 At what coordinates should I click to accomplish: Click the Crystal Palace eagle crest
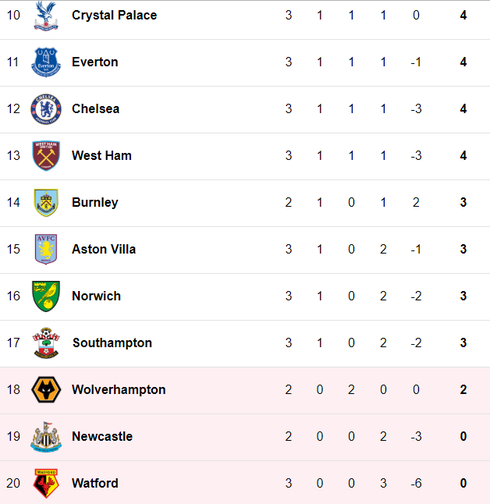point(46,15)
